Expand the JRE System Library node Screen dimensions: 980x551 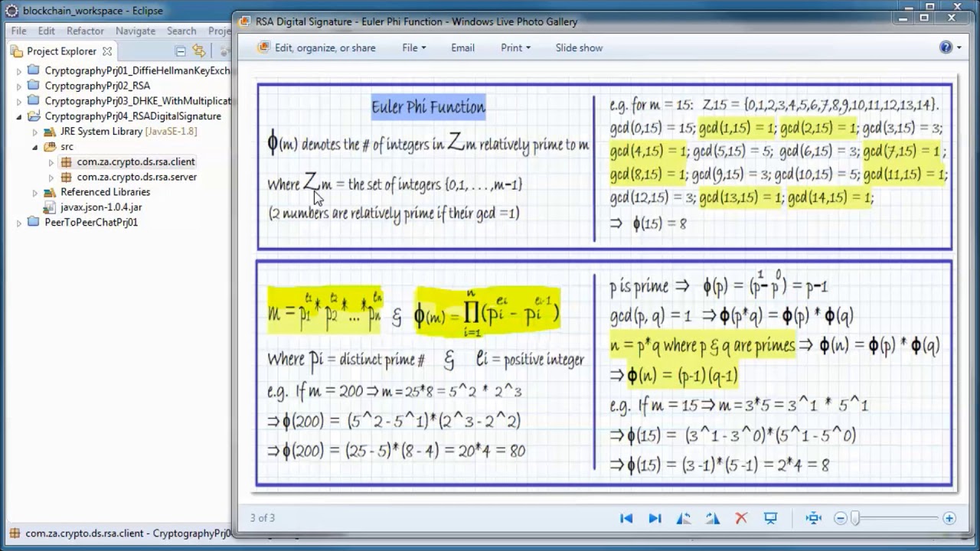click(x=34, y=132)
